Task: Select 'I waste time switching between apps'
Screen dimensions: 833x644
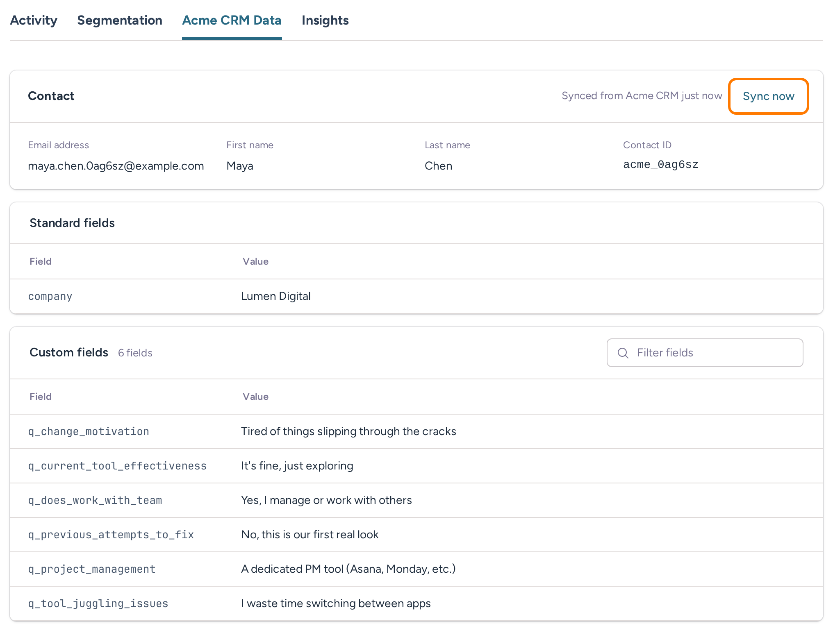Action: point(336,603)
